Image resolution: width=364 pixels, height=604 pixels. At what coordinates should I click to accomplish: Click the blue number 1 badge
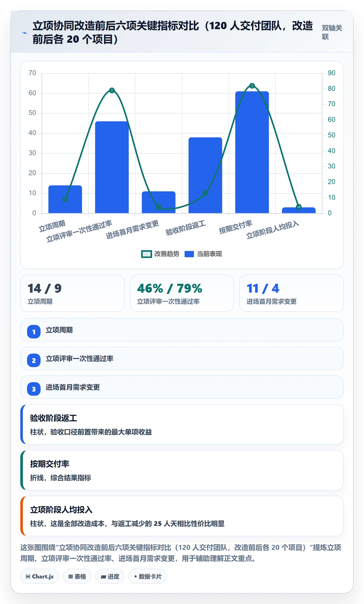pyautogui.click(x=34, y=332)
